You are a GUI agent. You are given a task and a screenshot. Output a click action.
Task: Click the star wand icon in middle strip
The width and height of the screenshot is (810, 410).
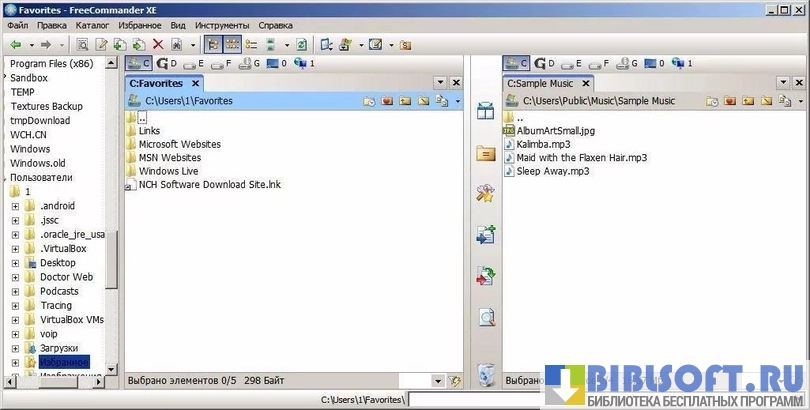[486, 193]
